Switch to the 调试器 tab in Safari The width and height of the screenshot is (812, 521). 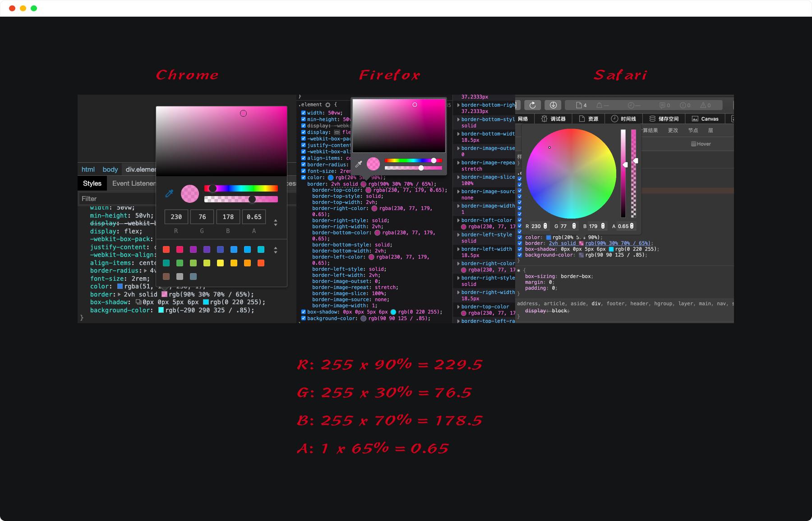pyautogui.click(x=553, y=119)
